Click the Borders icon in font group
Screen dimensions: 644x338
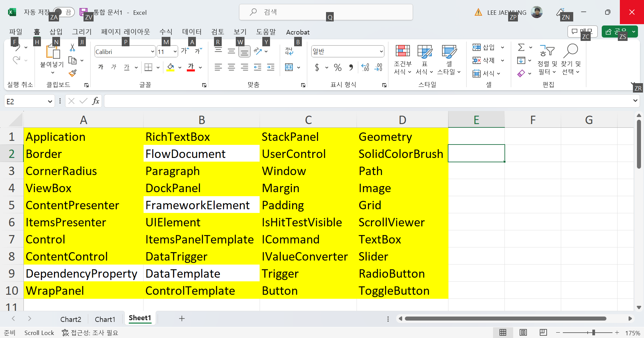tap(148, 67)
